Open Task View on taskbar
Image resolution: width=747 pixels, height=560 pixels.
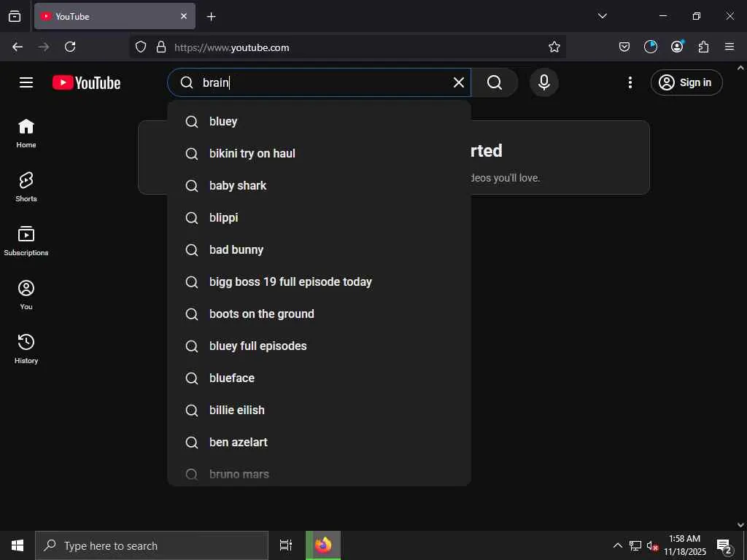[x=286, y=545]
